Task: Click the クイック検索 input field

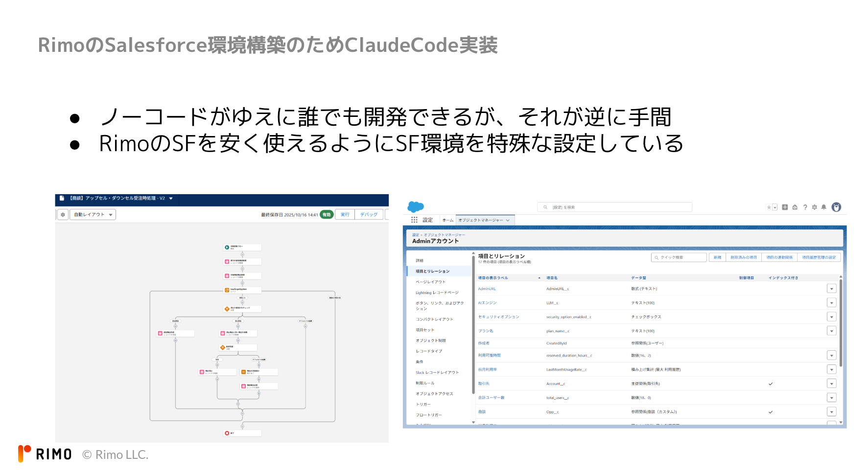Action: 680,257
